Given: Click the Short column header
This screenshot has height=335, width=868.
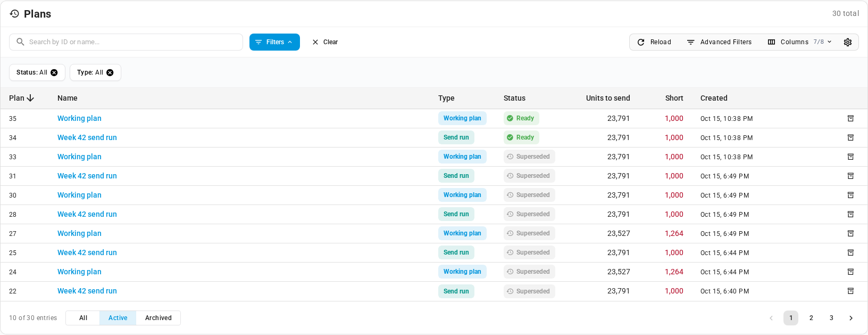Looking at the screenshot, I should pyautogui.click(x=674, y=98).
